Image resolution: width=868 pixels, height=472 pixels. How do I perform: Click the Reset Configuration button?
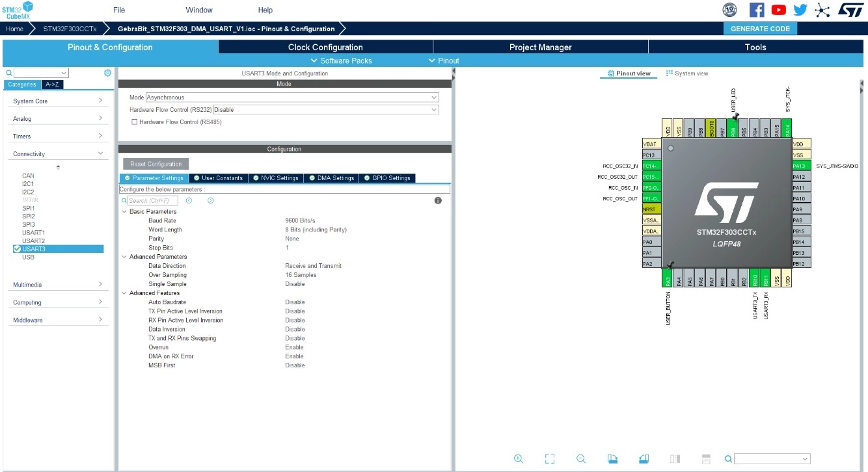pos(156,164)
